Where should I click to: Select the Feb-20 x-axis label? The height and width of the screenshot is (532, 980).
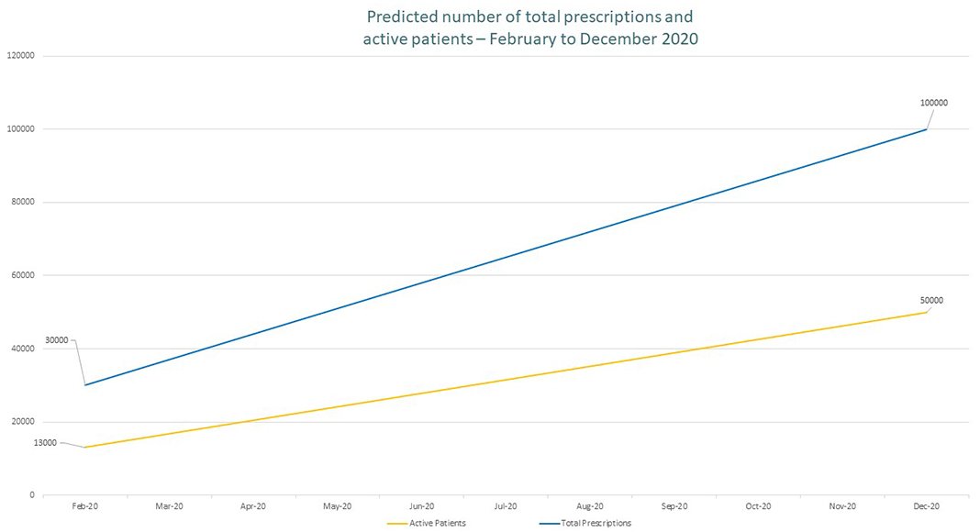(x=84, y=506)
